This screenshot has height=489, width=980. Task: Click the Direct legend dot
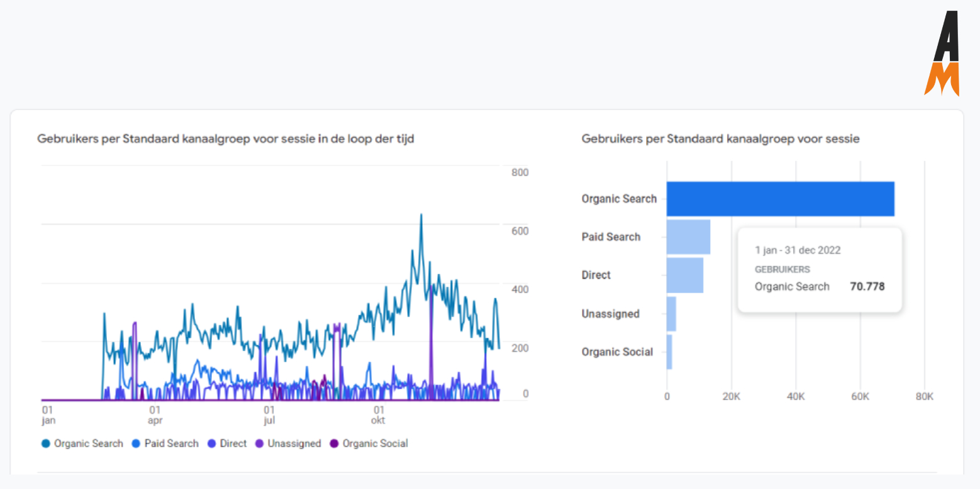(211, 444)
